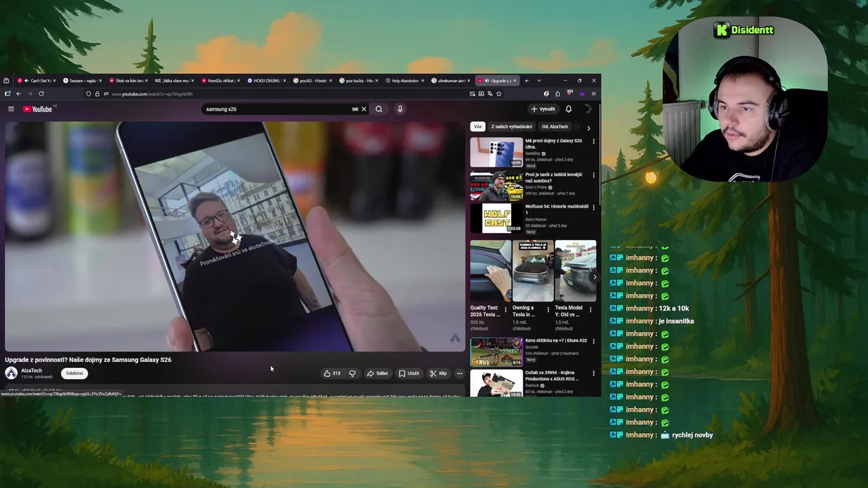Switch to the 'Holy Absolution' tab
Image resolution: width=868 pixels, height=488 pixels.
pyautogui.click(x=405, y=81)
